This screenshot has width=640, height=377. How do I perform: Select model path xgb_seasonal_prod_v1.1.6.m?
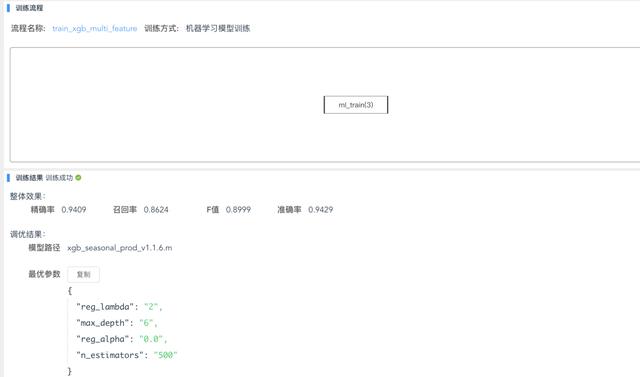pyautogui.click(x=120, y=248)
